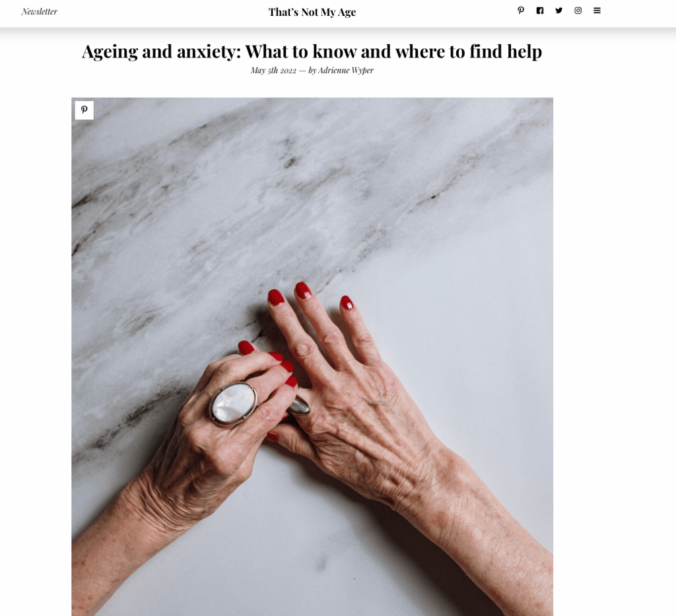Expand the hamburger menu icon
The height and width of the screenshot is (616, 676).
pos(597,11)
